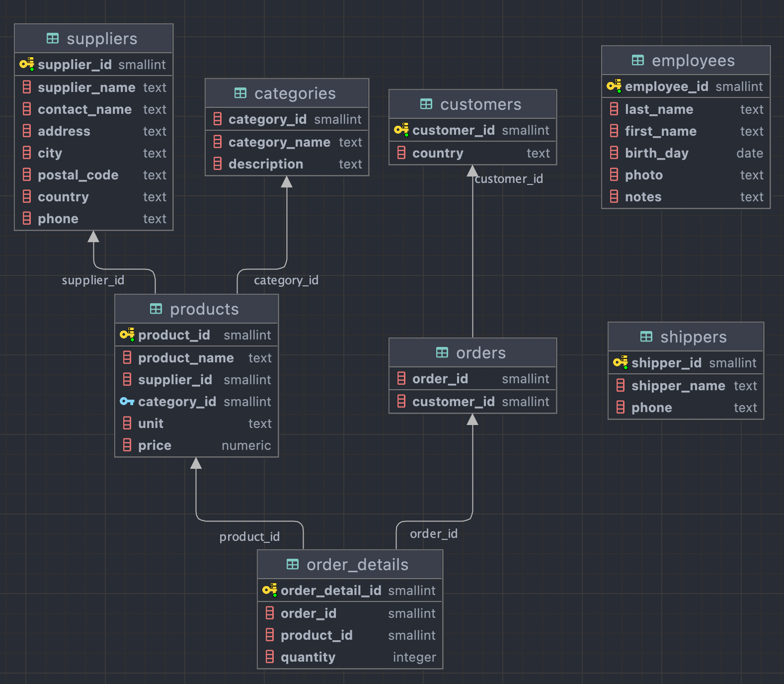Click the date type of birth_day column

(x=750, y=153)
